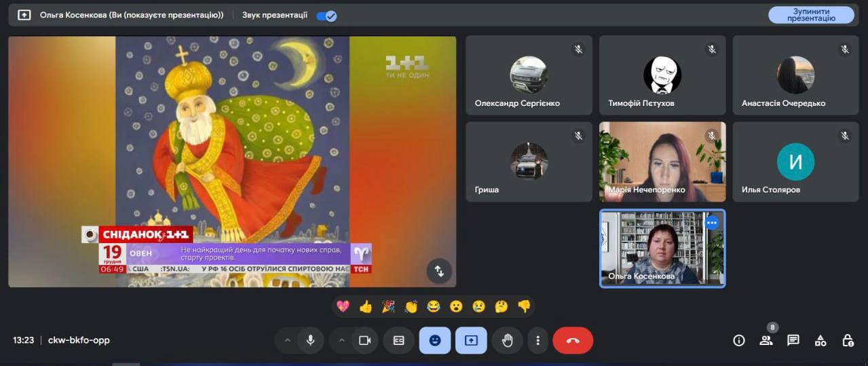
Task: Select Марія Нечепоренко's video tile
Action: point(662,162)
